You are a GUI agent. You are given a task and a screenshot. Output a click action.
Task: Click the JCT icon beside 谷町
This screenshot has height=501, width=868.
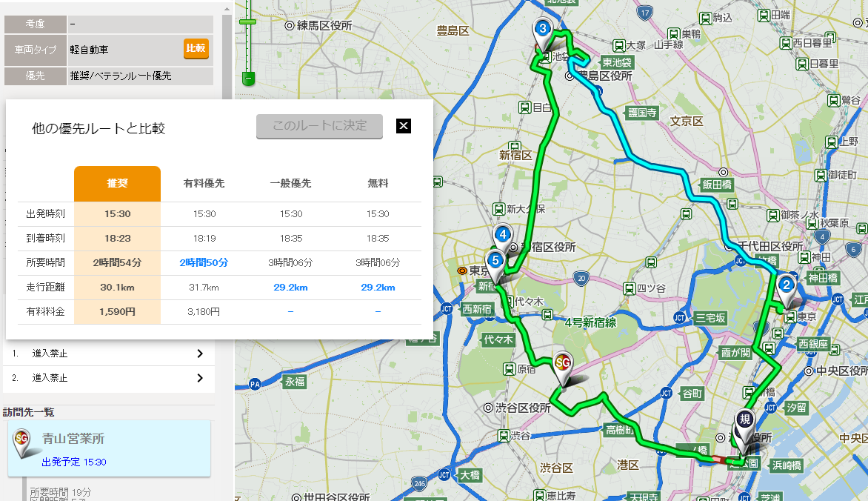pyautogui.click(x=667, y=394)
